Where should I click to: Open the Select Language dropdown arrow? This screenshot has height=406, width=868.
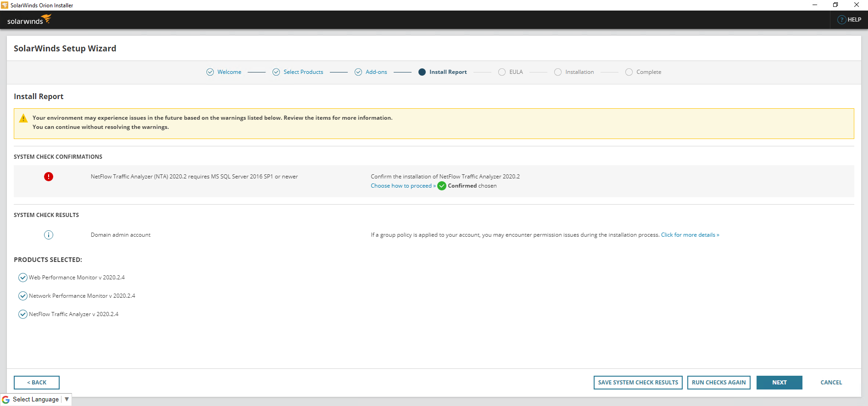tap(67, 399)
